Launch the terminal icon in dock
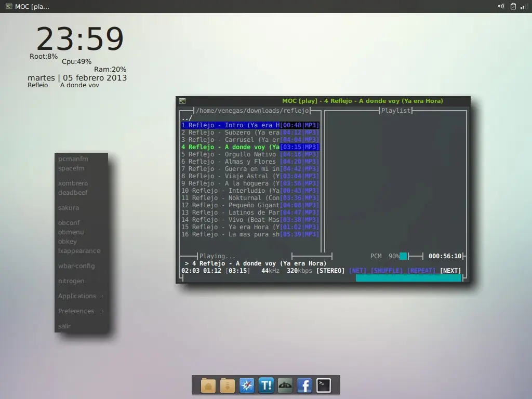Image resolution: width=532 pixels, height=399 pixels. tap(324, 385)
